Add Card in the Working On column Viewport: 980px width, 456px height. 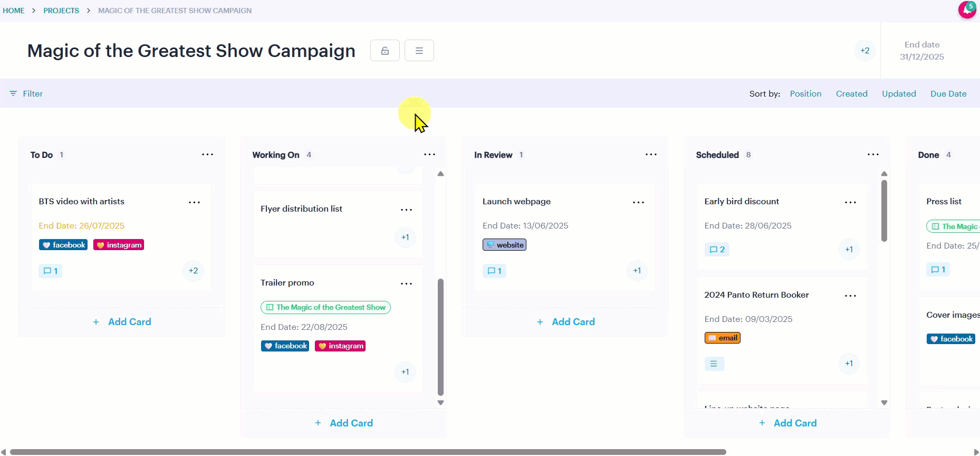point(344,423)
